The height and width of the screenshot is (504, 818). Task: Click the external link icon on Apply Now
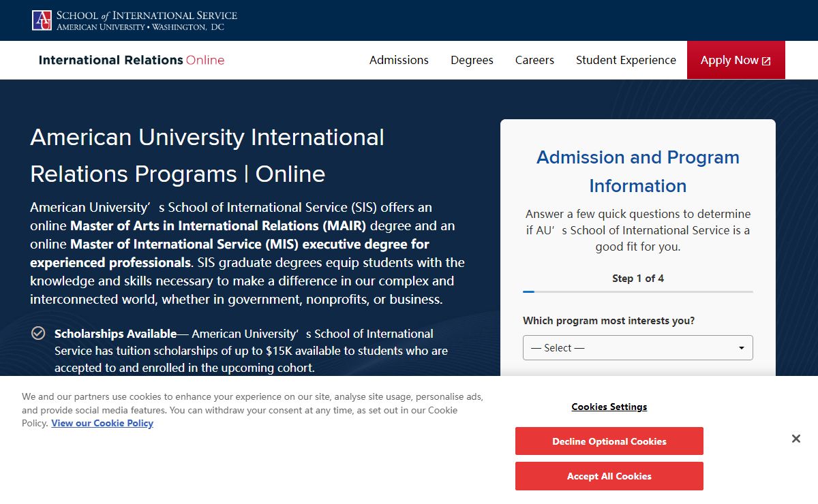tap(766, 61)
